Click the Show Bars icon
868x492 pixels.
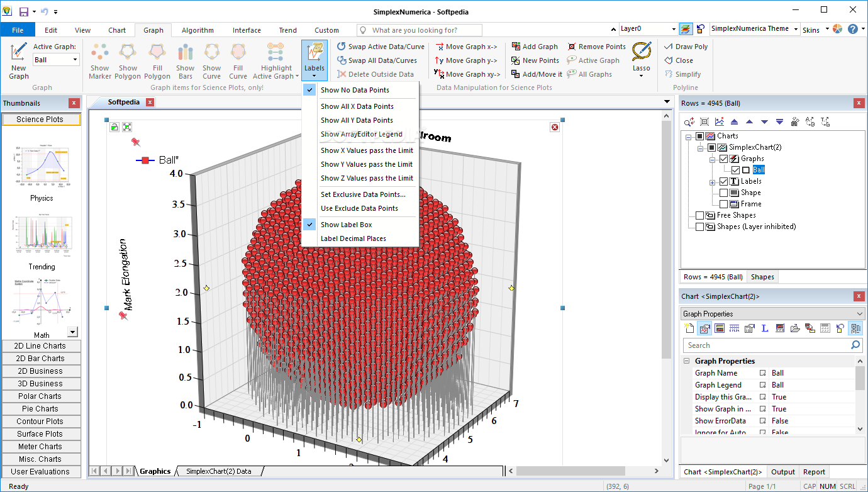click(x=185, y=52)
